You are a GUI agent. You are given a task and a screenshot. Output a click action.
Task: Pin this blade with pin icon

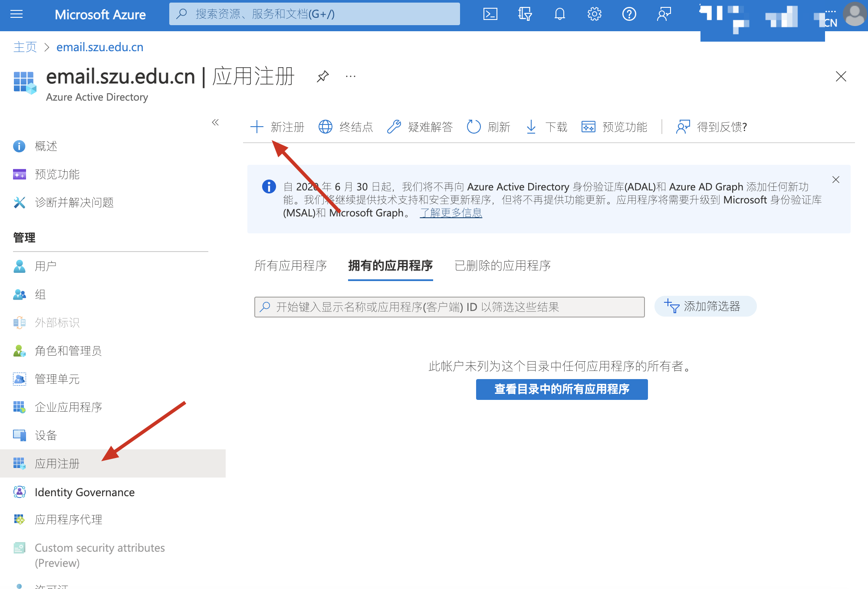point(322,77)
